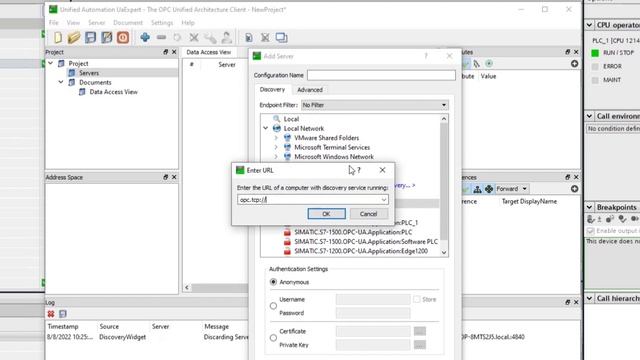Screen dimensions: 640x360
Task: Select the Data Access View tab
Action: click(209, 52)
